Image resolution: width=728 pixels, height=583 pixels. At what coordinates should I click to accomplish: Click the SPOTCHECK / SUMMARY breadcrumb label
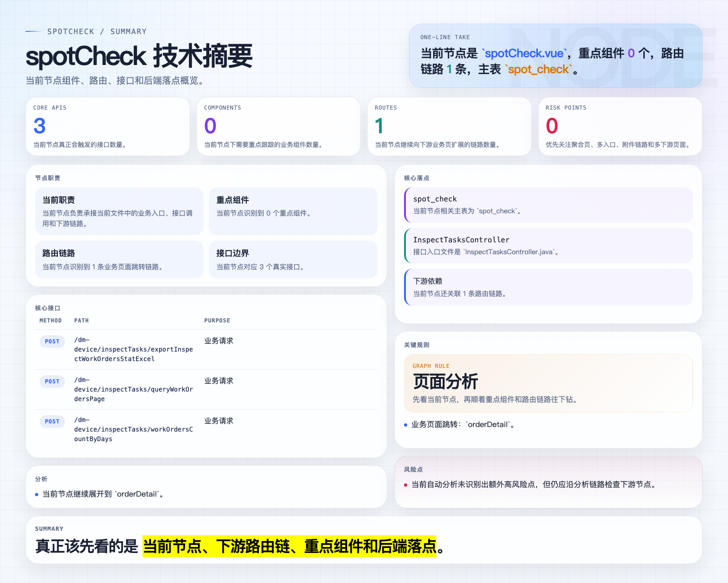coord(97,31)
